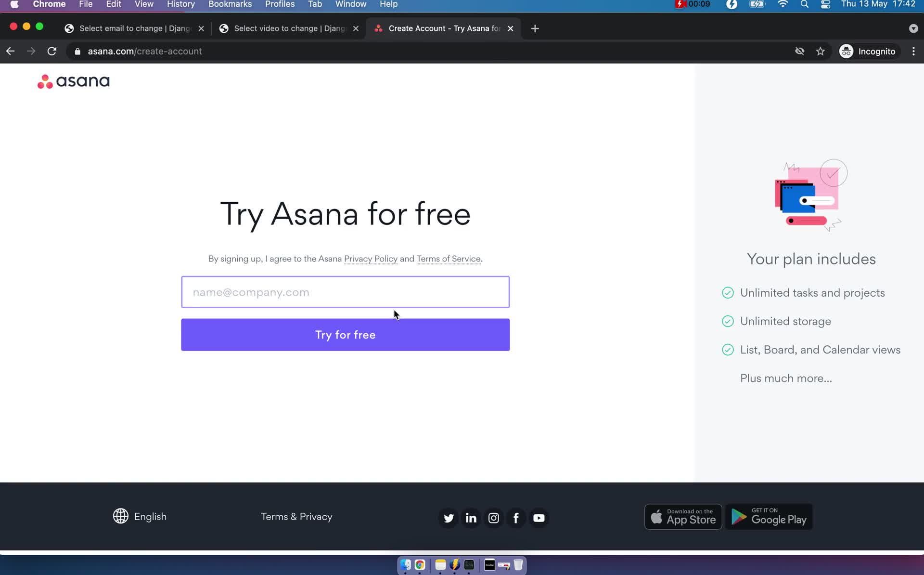
Task: Click the Download on the App Store badge
Action: coord(683,517)
